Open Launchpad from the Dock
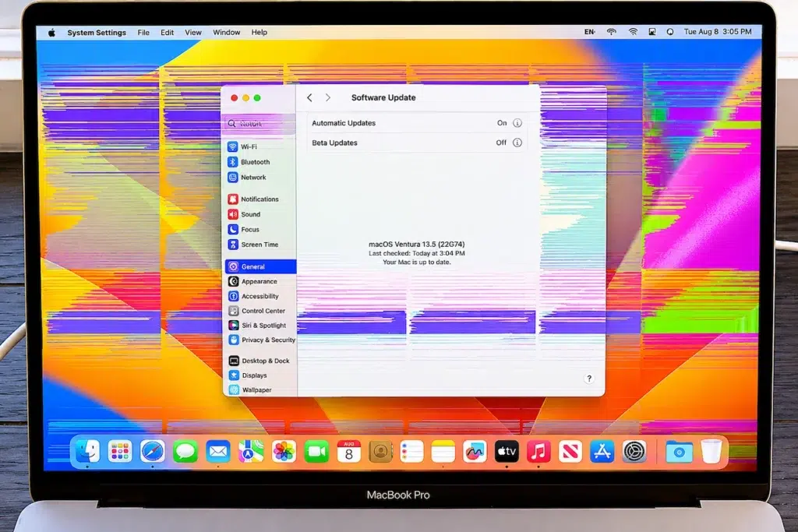The image size is (798, 532). [x=120, y=451]
